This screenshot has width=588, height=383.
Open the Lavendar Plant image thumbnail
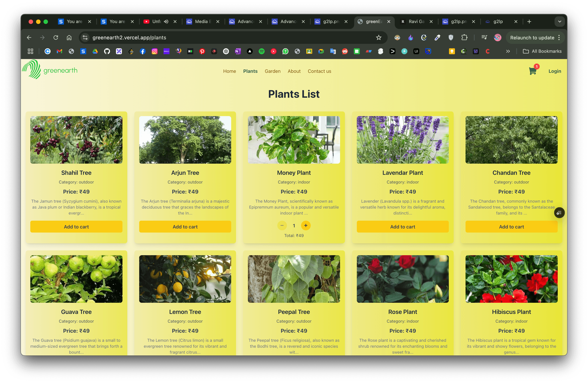403,140
